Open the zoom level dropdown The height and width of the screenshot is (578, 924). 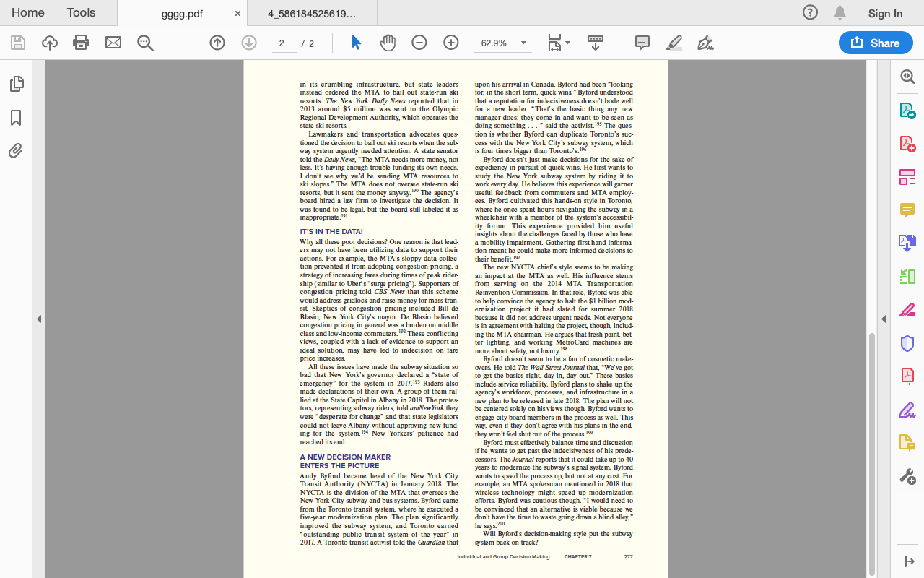click(x=522, y=43)
